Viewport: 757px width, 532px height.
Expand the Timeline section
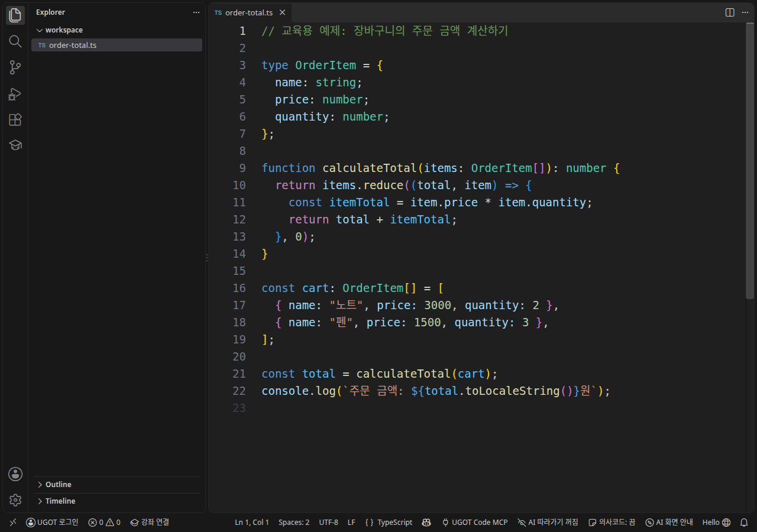[x=117, y=501]
